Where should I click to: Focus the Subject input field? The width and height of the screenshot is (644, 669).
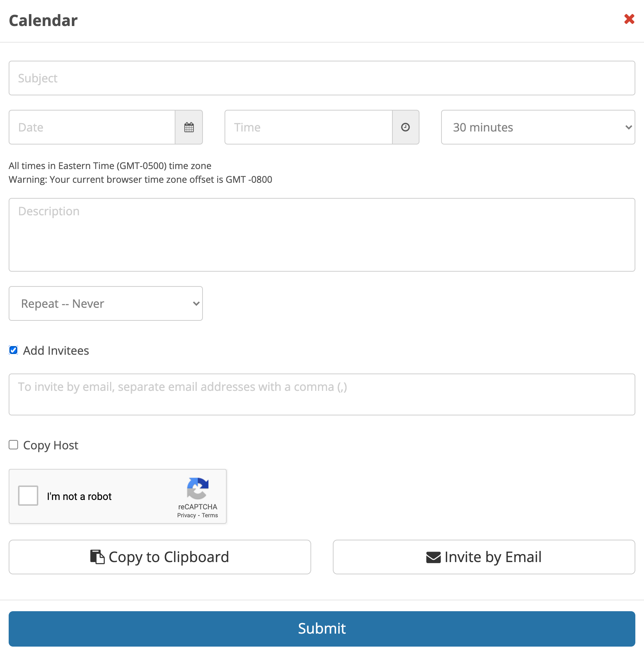(x=321, y=78)
